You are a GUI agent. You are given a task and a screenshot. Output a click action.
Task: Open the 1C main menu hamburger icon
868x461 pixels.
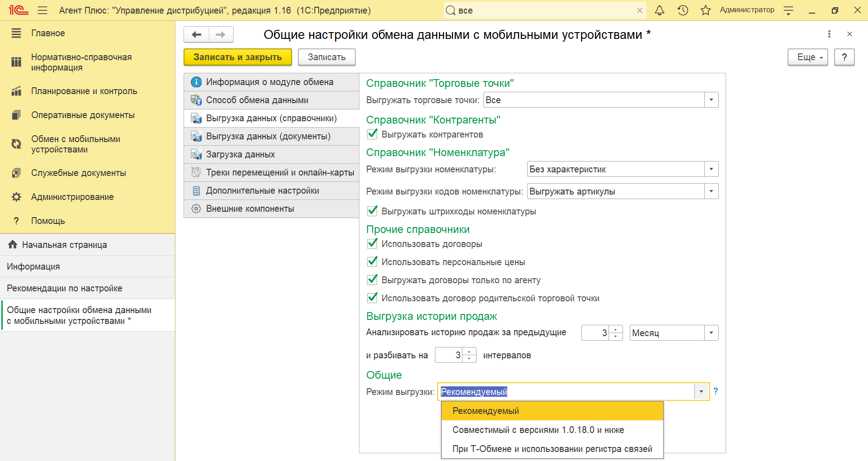click(42, 10)
